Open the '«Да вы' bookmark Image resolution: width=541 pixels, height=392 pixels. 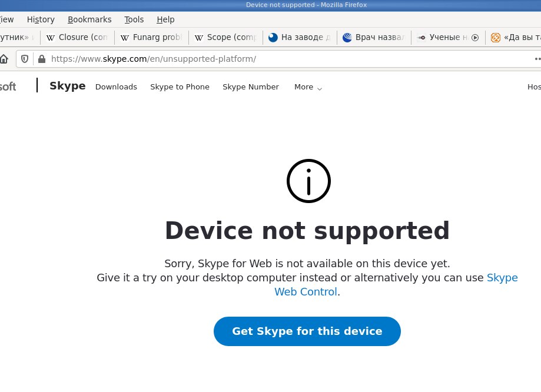[x=515, y=37]
